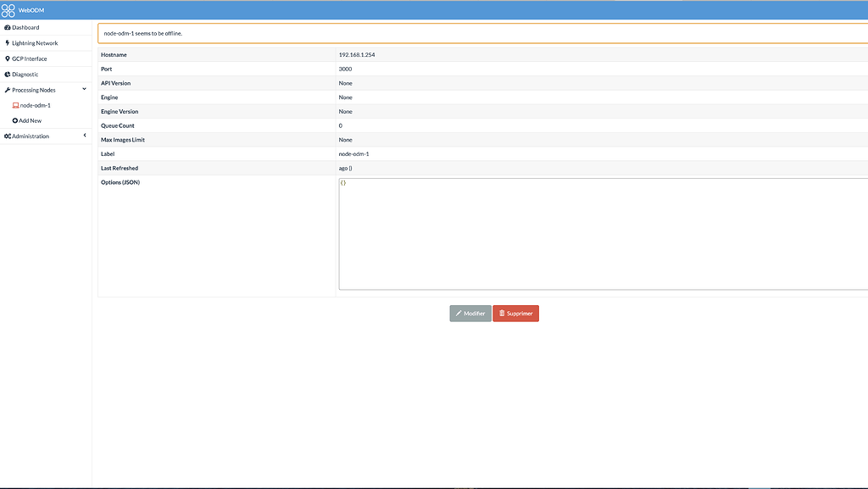Viewport: 868px width, 489px height.
Task: Click the Administration gears icon
Action: [8, 135]
